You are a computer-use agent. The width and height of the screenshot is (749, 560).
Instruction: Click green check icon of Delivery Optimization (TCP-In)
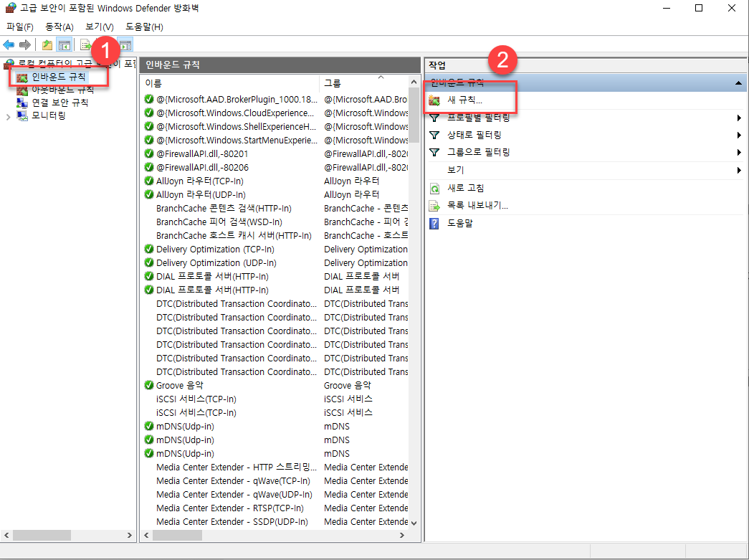[x=148, y=249]
